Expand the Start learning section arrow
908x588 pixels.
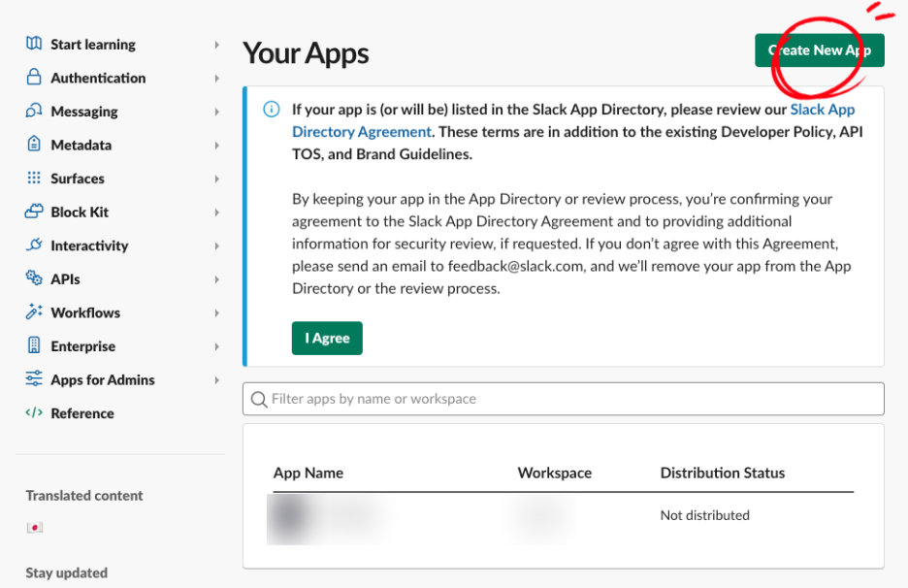click(216, 45)
